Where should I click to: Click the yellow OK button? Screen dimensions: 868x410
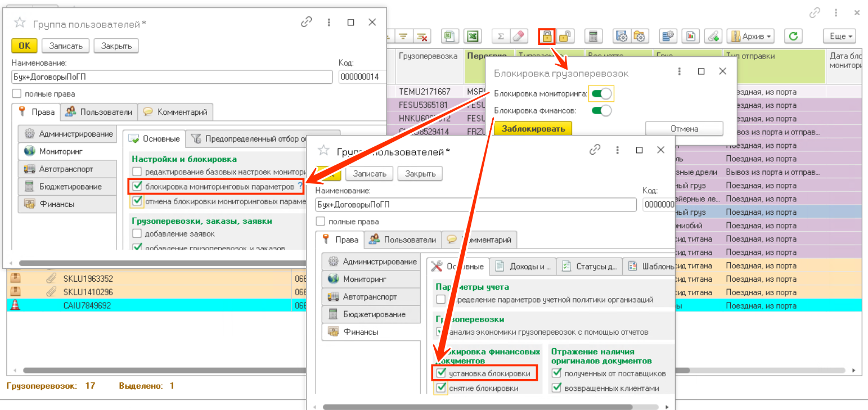[x=24, y=46]
